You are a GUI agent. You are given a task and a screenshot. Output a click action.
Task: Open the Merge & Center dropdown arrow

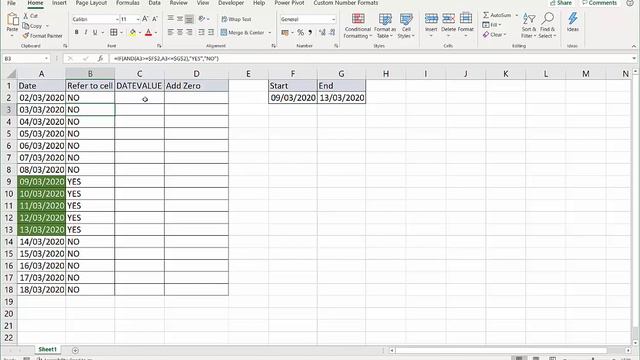(x=269, y=33)
